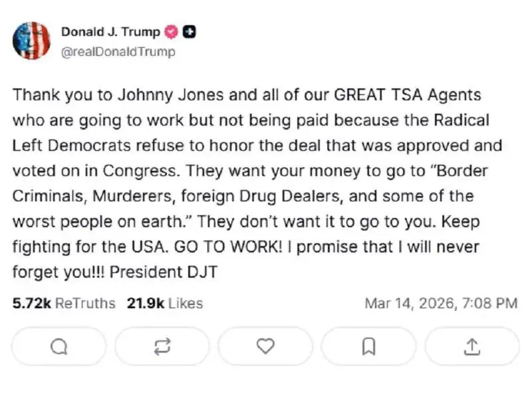Image resolution: width=532 pixels, height=396 pixels.
Task: Click the plus badge beside the verified checkmark
Action: [x=188, y=30]
